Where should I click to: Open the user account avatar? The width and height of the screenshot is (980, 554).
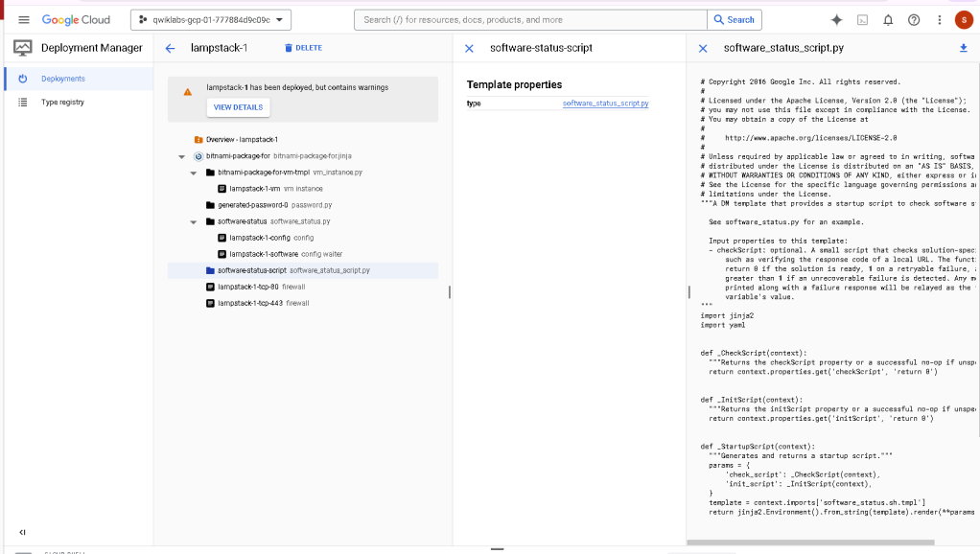[x=964, y=20]
